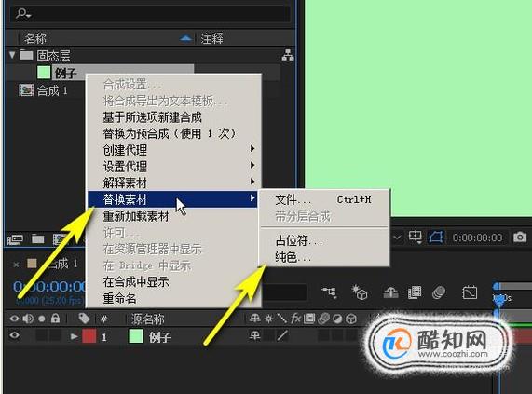Toggle the mask and shape path visibility icon

click(x=436, y=237)
